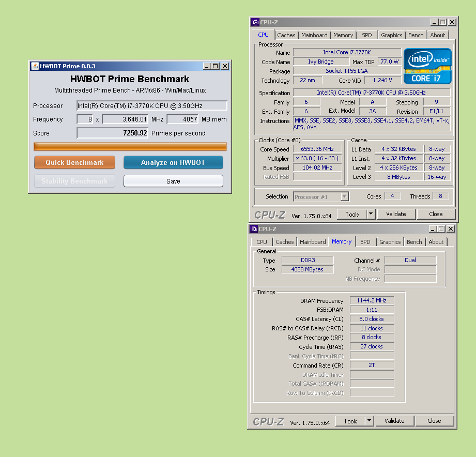Click the Package value Socket 1155 LGA
This screenshot has height=457, width=476.
coord(347,71)
